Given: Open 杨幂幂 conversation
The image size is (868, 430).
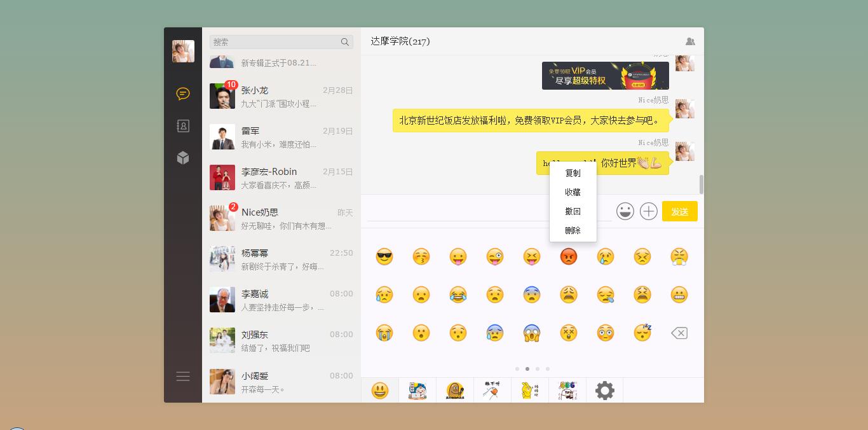Looking at the screenshot, I should pyautogui.click(x=281, y=260).
